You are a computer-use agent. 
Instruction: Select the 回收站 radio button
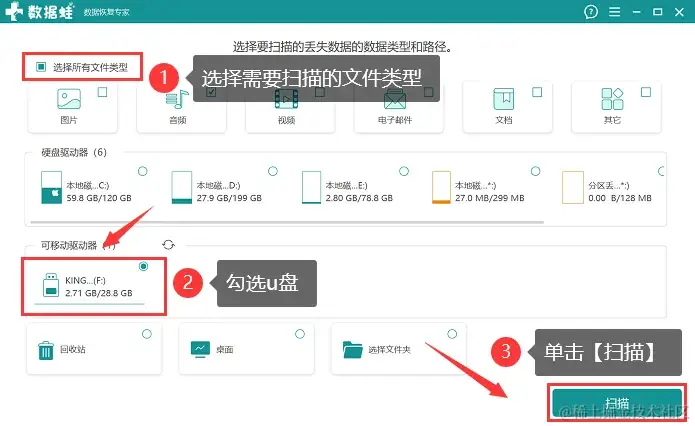(147, 334)
